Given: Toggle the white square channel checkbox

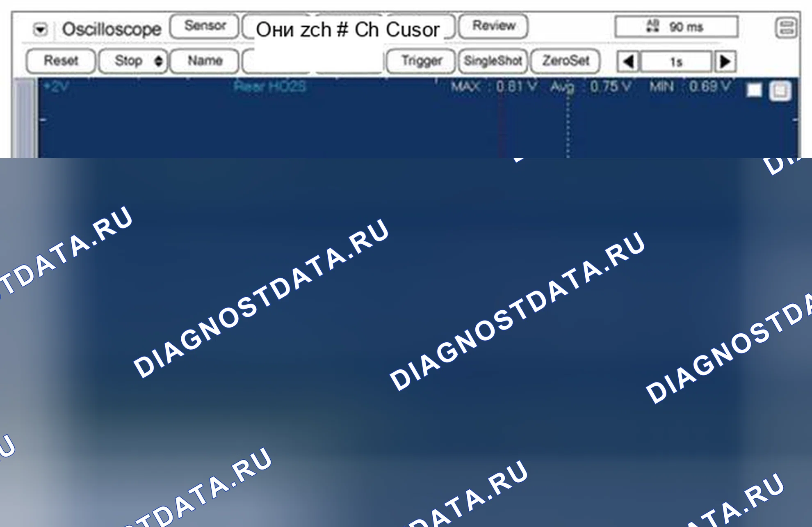Looking at the screenshot, I should click(754, 90).
